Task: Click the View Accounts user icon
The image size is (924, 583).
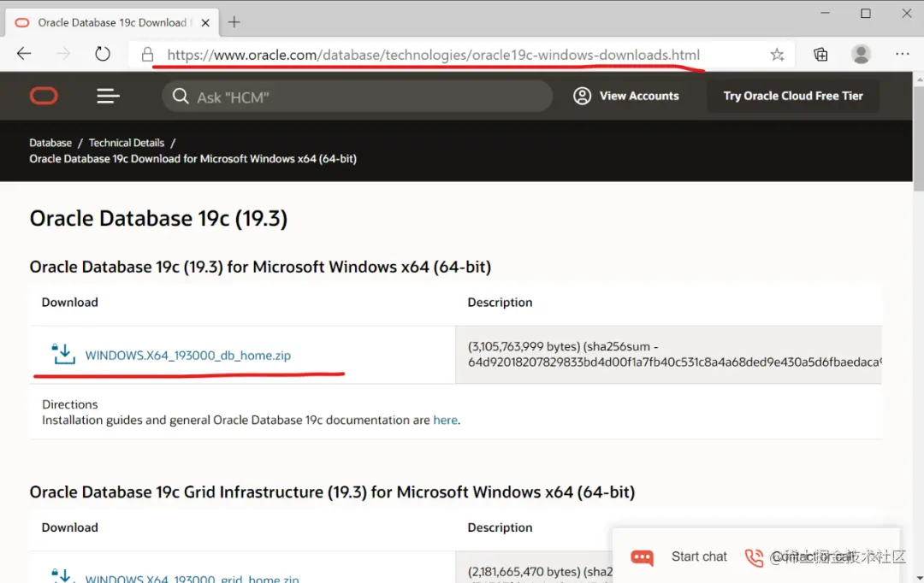Action: 583,96
